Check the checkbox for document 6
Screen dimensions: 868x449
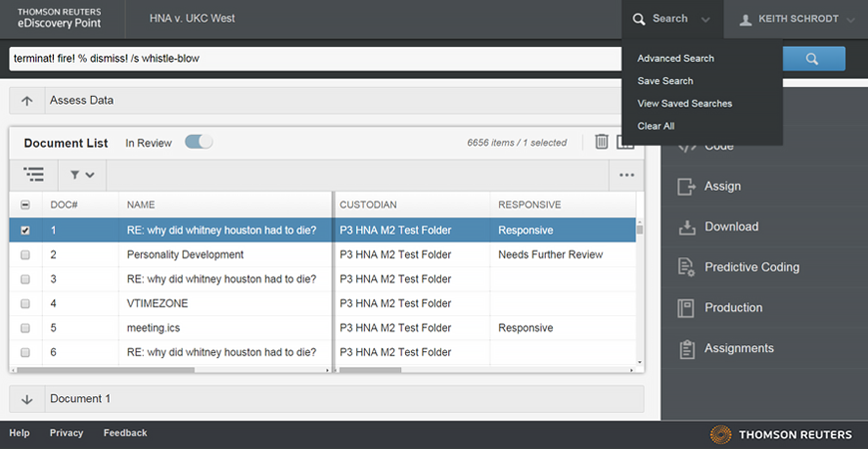[25, 352]
